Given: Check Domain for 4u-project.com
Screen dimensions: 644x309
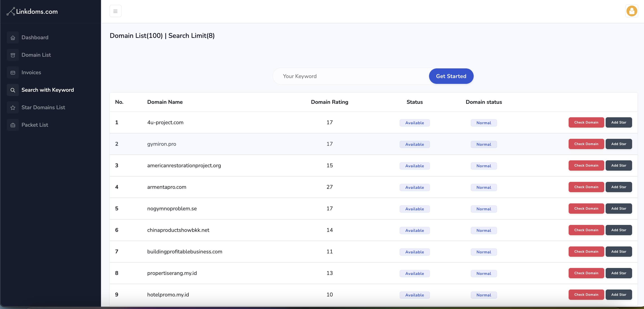Looking at the screenshot, I should (x=586, y=122).
